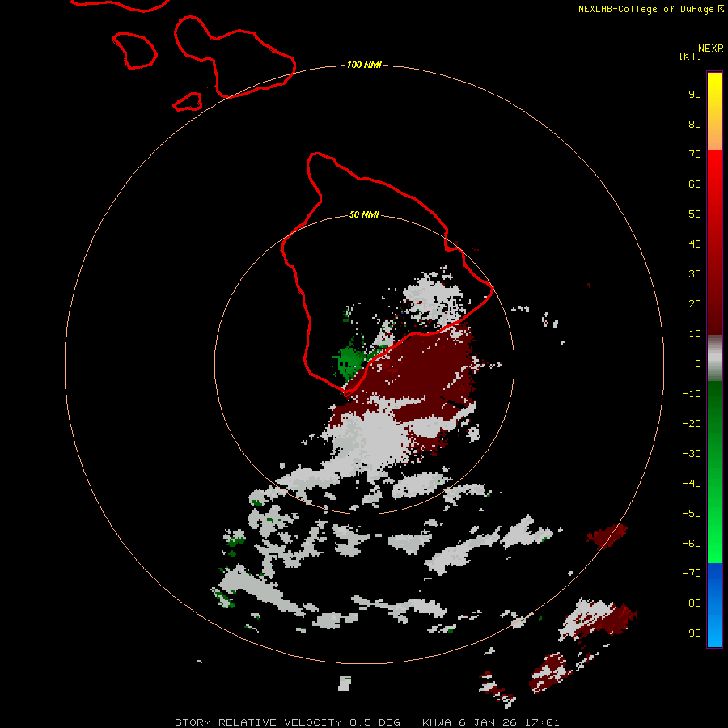
Task: Pick the orange segment of the color bar
Action: point(714,137)
